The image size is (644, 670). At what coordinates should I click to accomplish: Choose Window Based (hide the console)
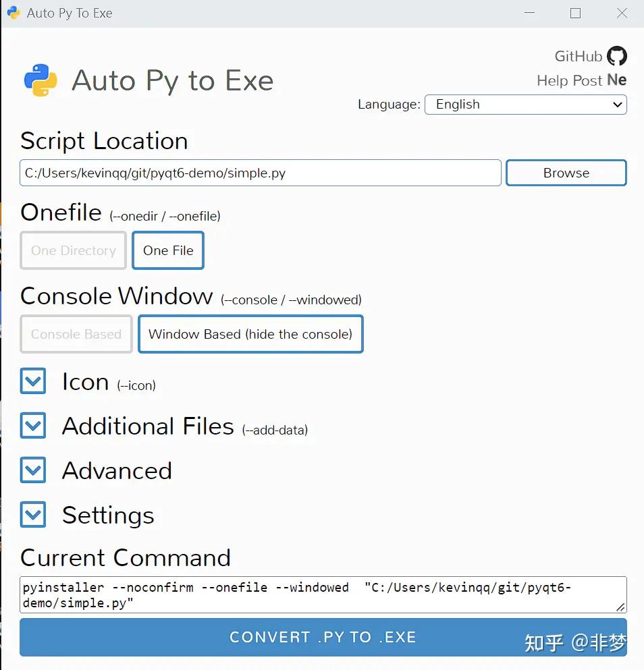[x=250, y=334]
